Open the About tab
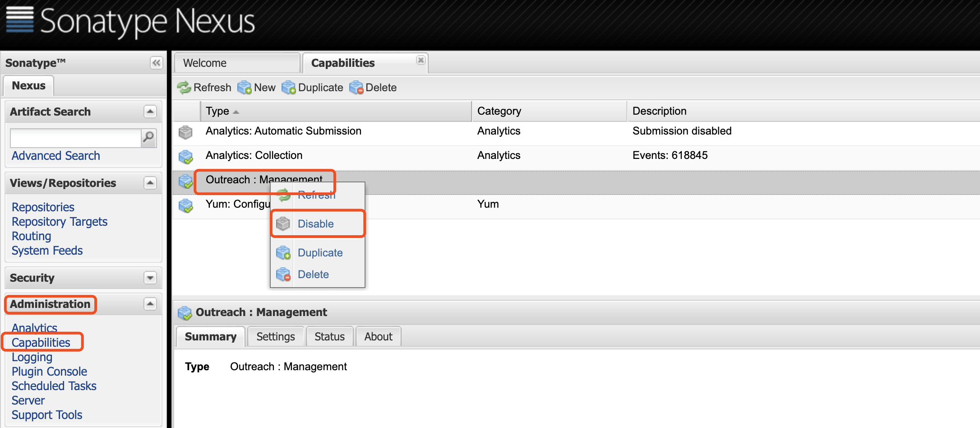Viewport: 980px width, 428px height. [378, 337]
